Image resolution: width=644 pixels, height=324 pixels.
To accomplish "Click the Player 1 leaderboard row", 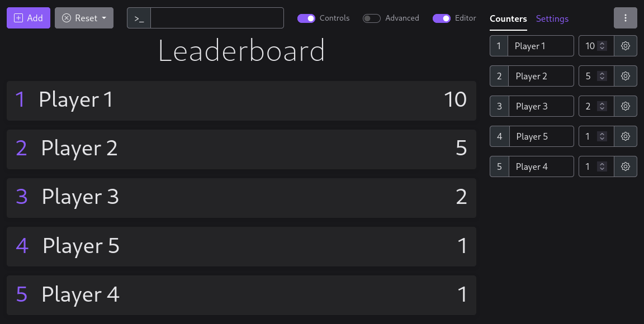I will tap(241, 101).
